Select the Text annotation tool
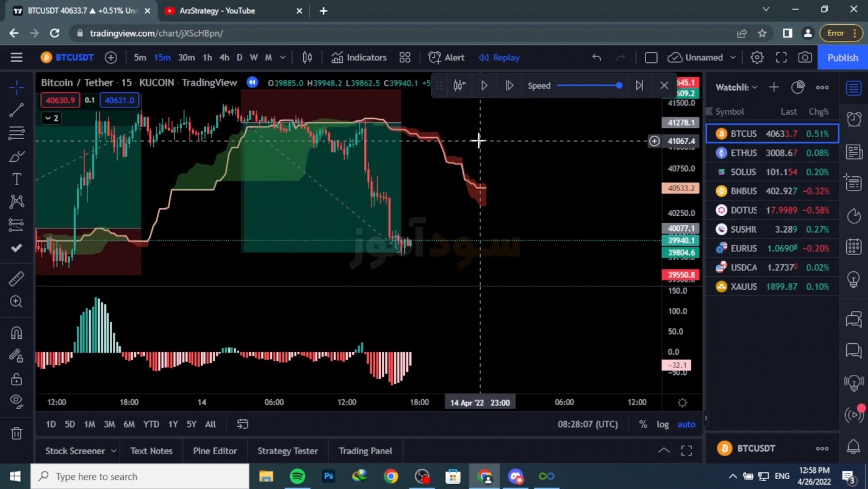 pos(17,179)
